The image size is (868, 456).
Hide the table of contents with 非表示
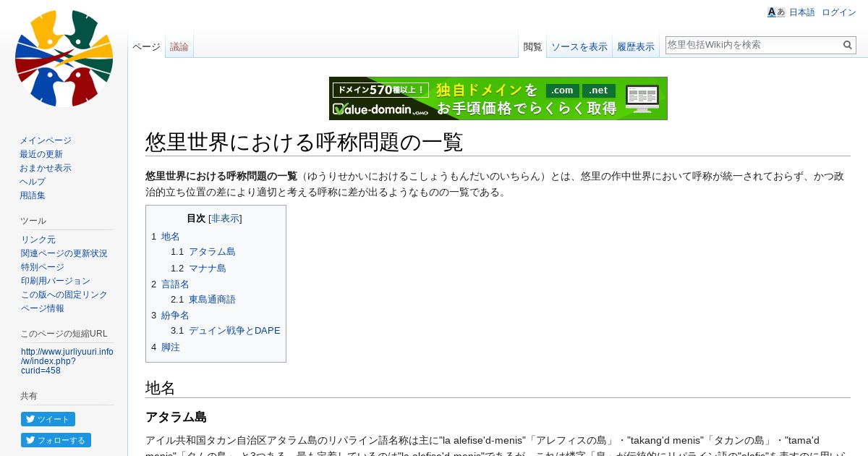click(225, 219)
